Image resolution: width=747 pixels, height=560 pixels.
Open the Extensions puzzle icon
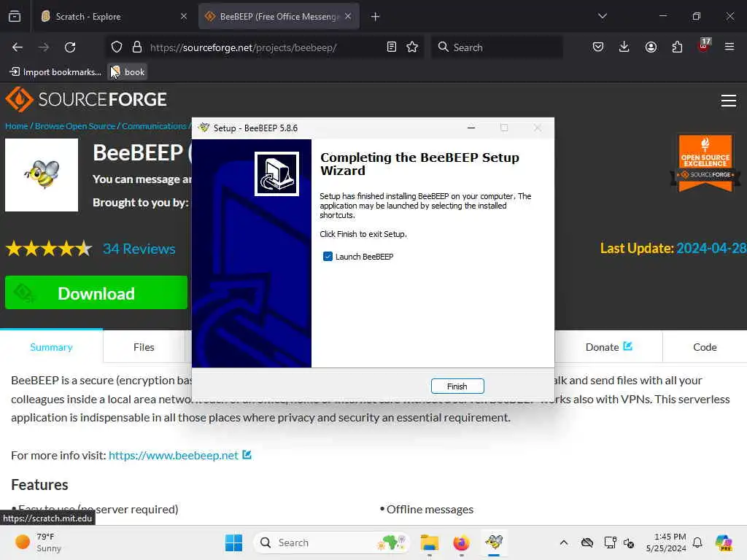point(677,47)
